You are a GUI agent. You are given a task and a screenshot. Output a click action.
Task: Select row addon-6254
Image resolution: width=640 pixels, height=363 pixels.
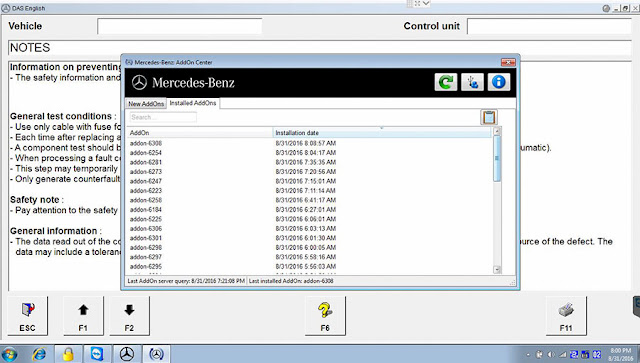(309, 153)
